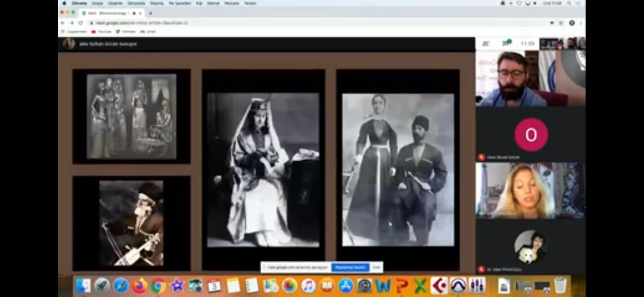Click the browser reload button
Screen dimensions: 644x297
[x=80, y=23]
